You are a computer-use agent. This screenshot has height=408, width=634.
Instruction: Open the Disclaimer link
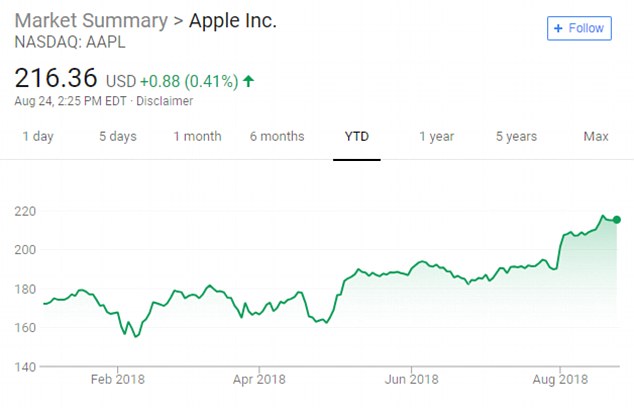click(x=165, y=101)
